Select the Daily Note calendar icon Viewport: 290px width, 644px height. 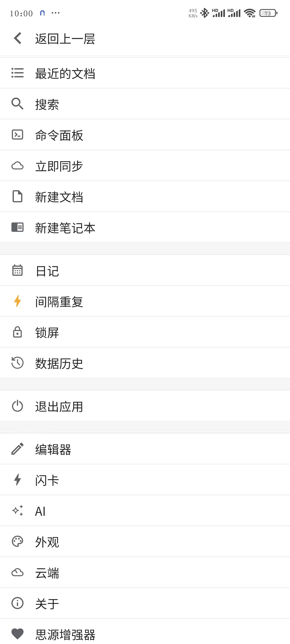17,270
